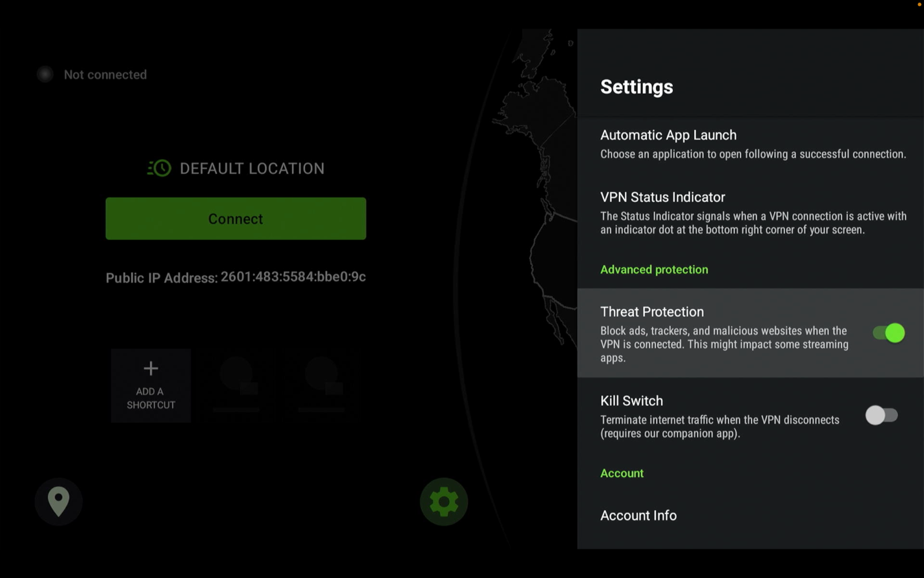Screen dimensions: 924x578
Task: Select the Kill Switch row title
Action: point(631,401)
